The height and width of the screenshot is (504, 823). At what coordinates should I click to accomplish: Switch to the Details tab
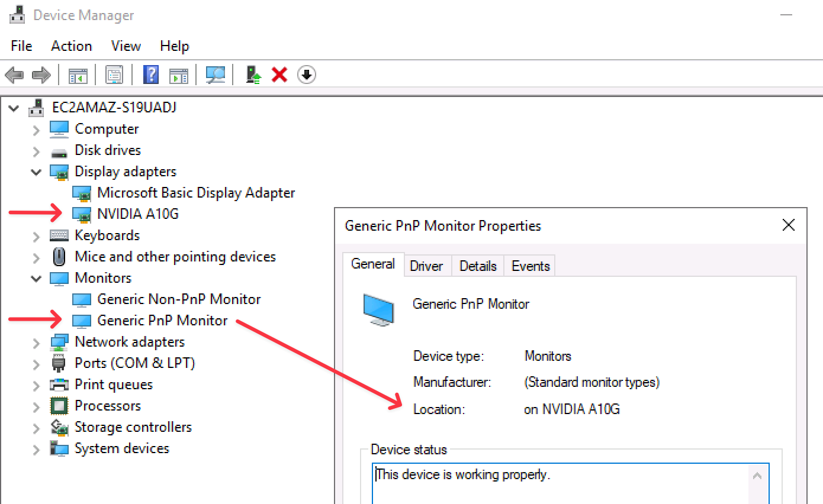pyautogui.click(x=478, y=266)
